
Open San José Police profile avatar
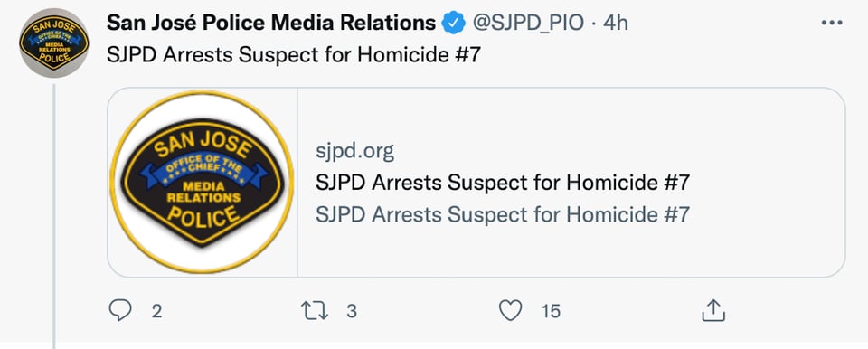click(x=53, y=42)
